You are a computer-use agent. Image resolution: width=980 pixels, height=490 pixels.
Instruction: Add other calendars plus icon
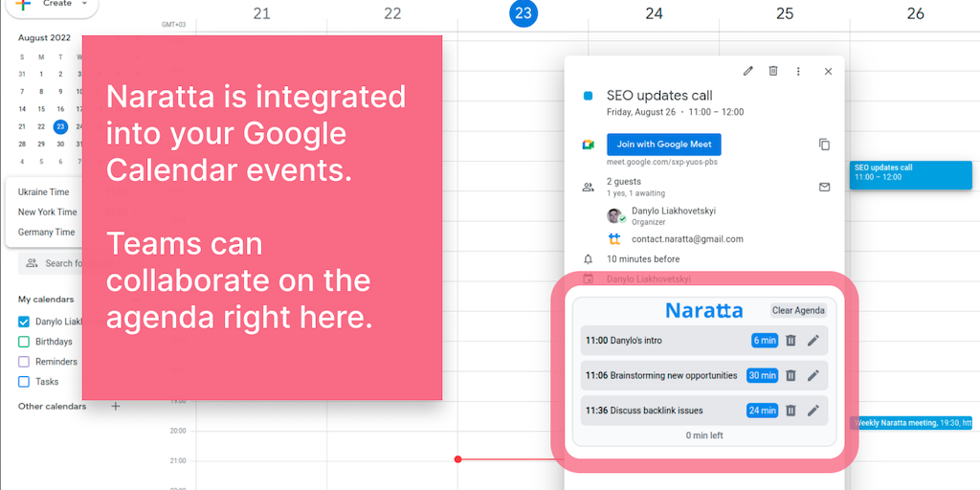(x=115, y=406)
